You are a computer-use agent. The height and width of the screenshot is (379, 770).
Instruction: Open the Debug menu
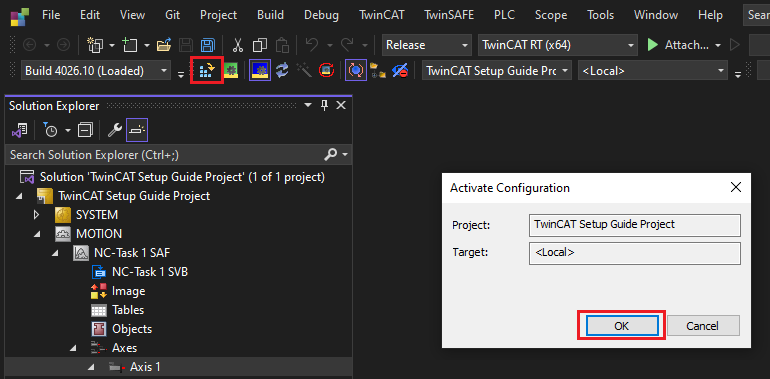(x=321, y=15)
